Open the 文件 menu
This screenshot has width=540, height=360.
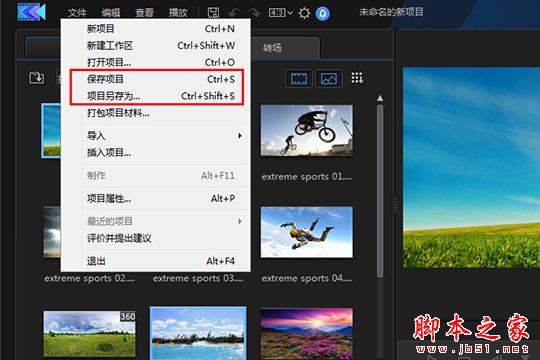tap(77, 13)
